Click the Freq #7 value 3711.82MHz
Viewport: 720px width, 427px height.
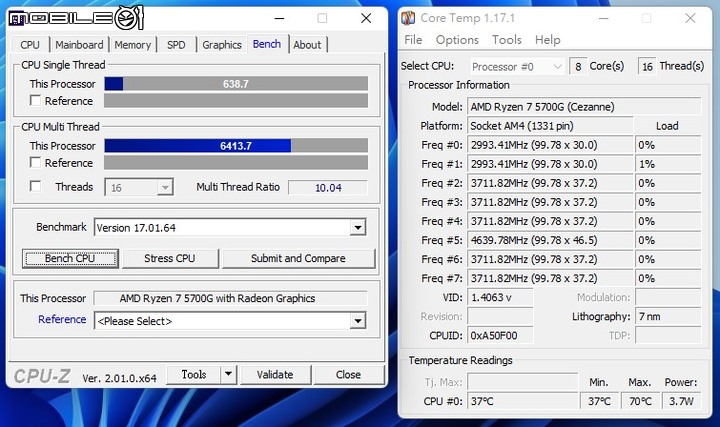pyautogui.click(x=550, y=278)
